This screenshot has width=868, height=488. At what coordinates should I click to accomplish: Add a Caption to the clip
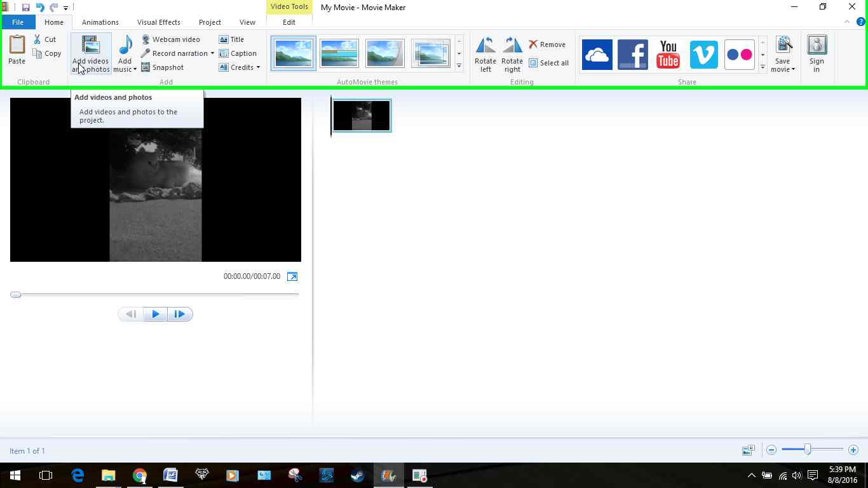[x=238, y=53]
